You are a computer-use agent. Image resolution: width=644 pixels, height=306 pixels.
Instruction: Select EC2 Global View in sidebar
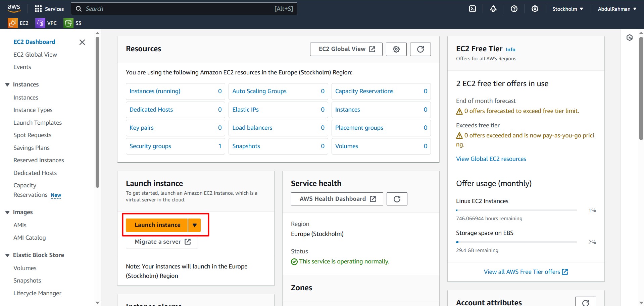click(x=35, y=55)
